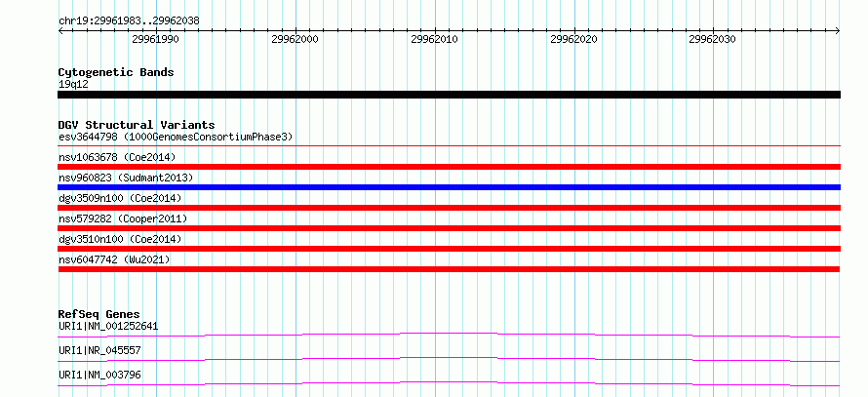The width and height of the screenshot is (868, 397).
Task: Open variant nsv6047742 (Wu2021) label
Action: [x=114, y=259]
